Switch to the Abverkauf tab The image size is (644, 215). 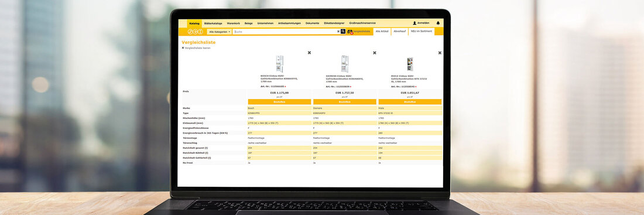399,31
